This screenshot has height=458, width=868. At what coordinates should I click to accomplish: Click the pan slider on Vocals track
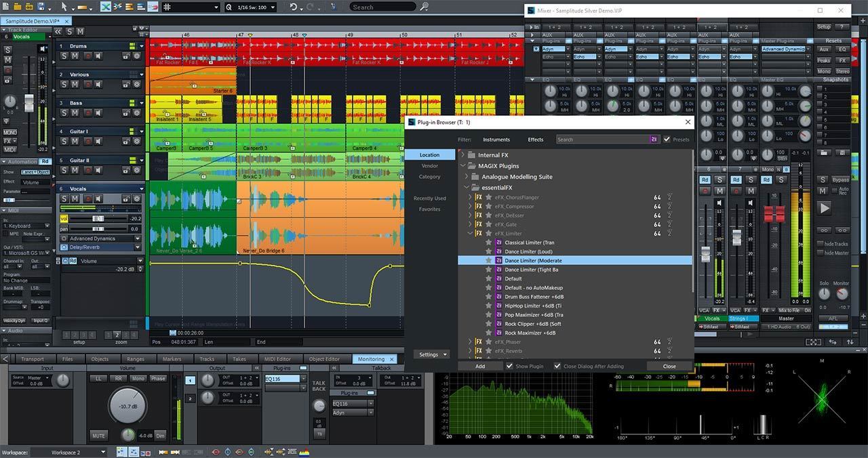[98, 229]
